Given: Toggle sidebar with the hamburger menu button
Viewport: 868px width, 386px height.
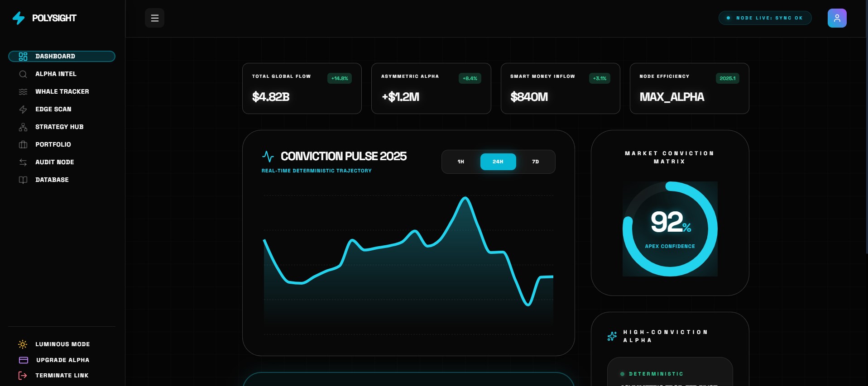Looking at the screenshot, I should click(154, 18).
